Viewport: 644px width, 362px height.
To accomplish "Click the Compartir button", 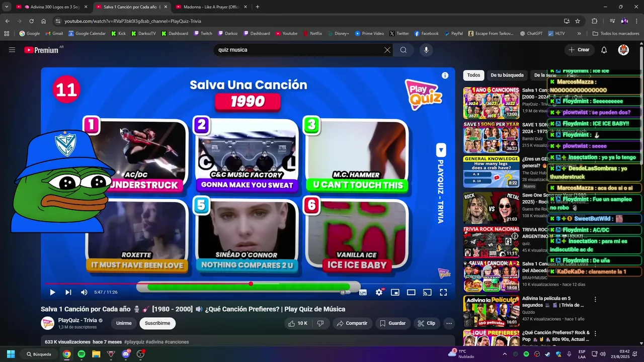I will coord(352,323).
